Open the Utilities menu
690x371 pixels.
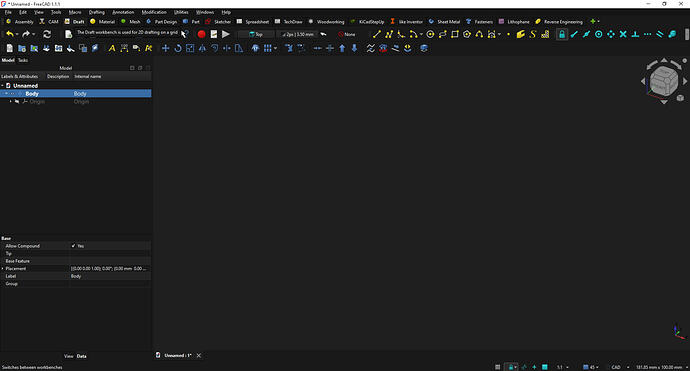pos(181,12)
